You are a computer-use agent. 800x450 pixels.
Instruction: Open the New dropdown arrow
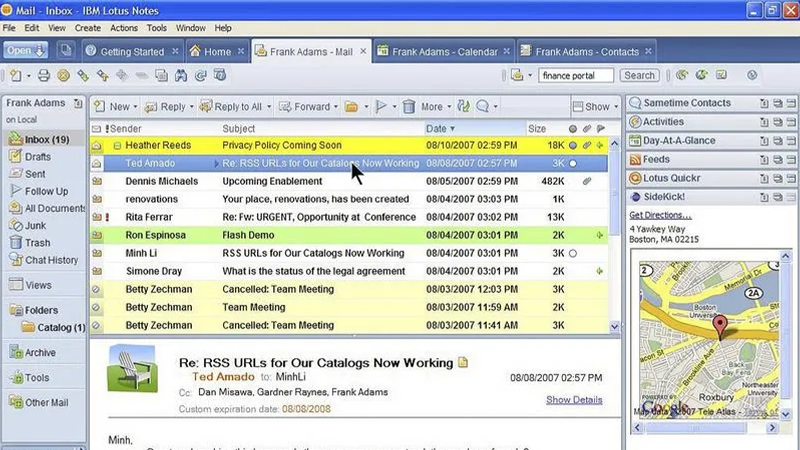click(135, 107)
